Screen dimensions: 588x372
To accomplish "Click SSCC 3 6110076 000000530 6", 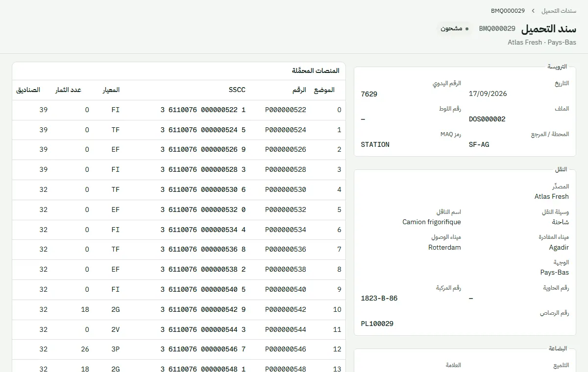I will click(203, 190).
